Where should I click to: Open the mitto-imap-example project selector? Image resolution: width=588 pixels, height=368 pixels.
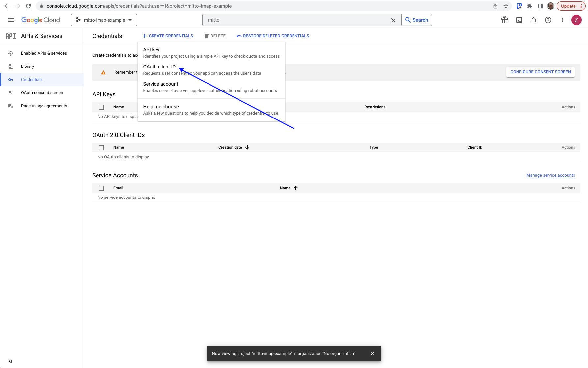point(104,20)
